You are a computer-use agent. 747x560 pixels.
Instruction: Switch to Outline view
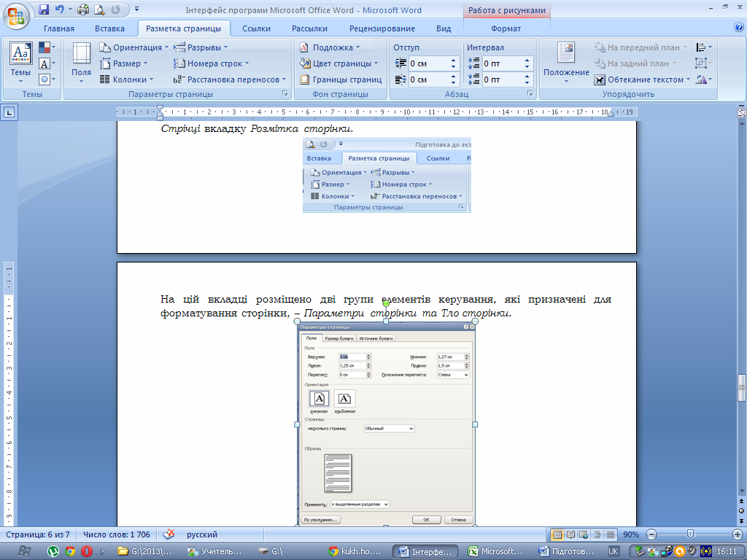point(597,534)
